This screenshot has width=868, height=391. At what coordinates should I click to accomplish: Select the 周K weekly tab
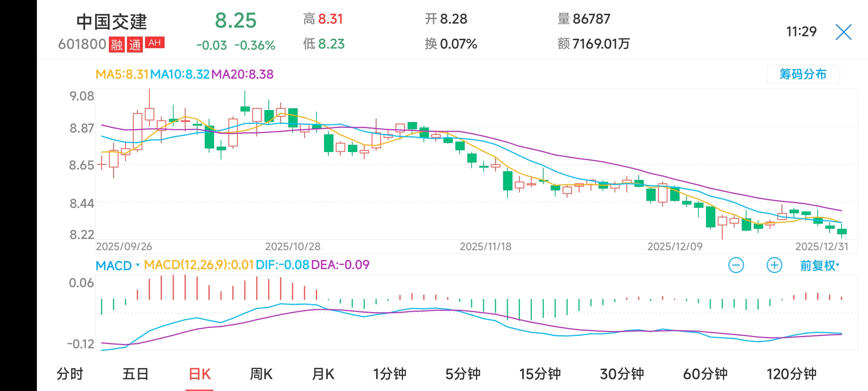[x=261, y=374]
